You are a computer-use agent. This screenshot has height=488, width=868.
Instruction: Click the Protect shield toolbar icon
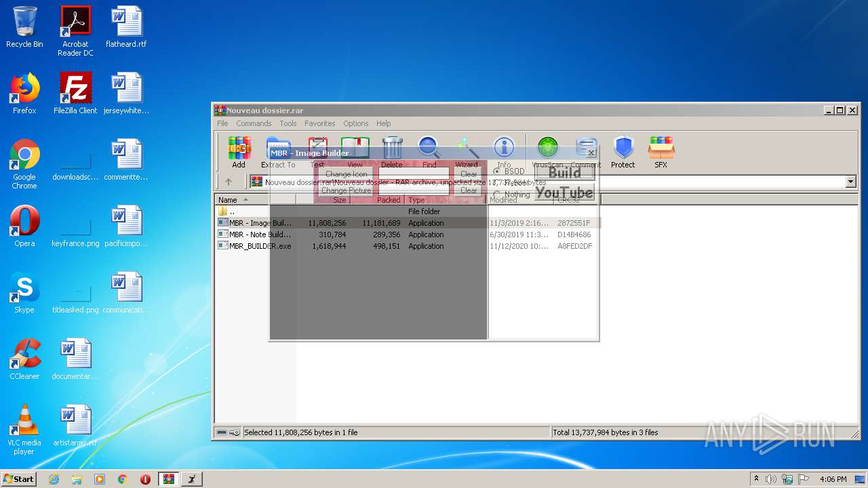click(x=623, y=152)
